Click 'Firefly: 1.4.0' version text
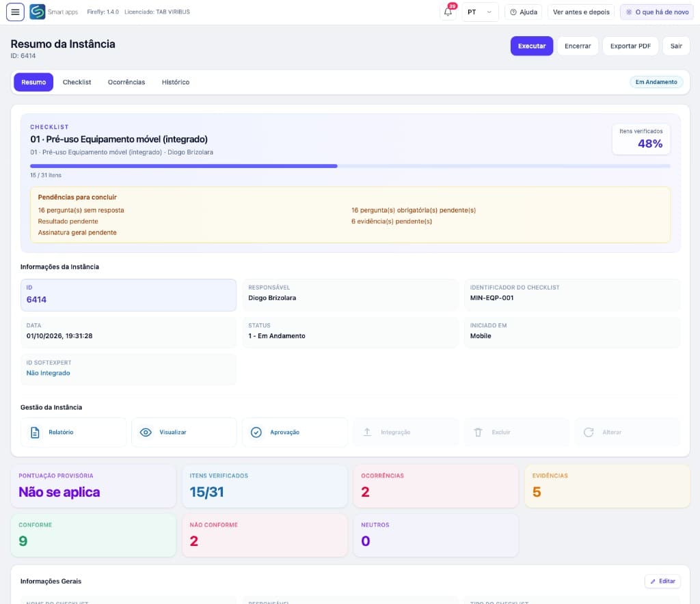The image size is (700, 604). pyautogui.click(x=103, y=12)
